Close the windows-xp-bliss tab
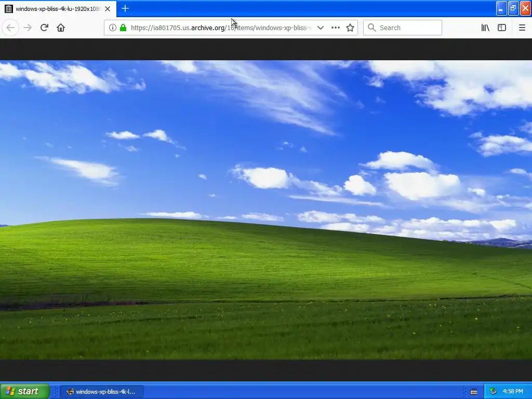This screenshot has width=532, height=399. pos(108,9)
